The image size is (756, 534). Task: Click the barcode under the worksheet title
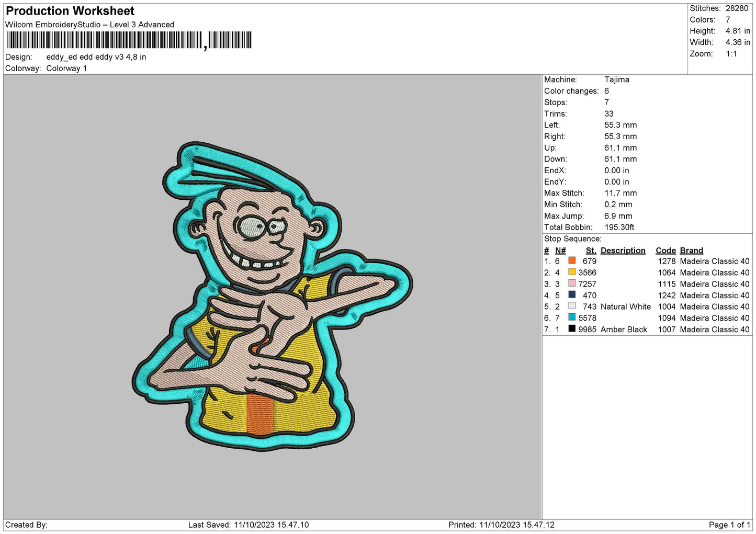click(x=129, y=40)
